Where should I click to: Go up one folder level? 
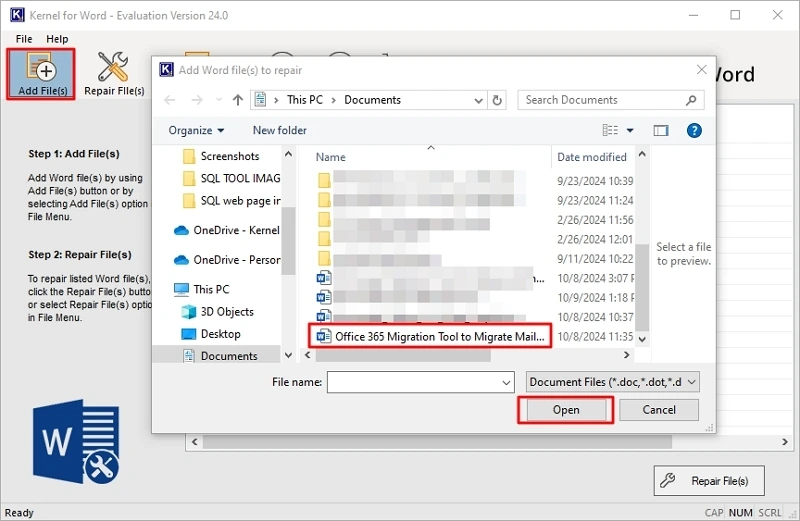coord(238,100)
